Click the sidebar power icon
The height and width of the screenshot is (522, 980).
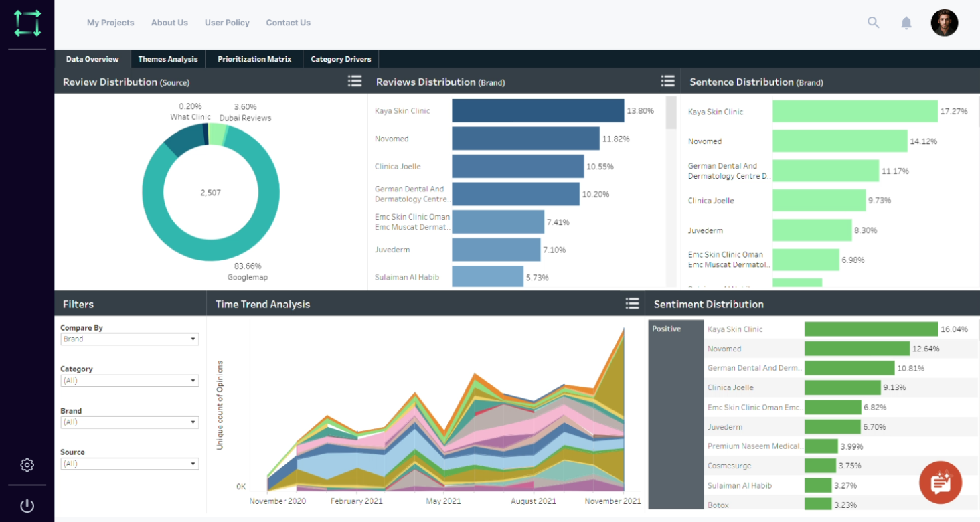tap(27, 506)
